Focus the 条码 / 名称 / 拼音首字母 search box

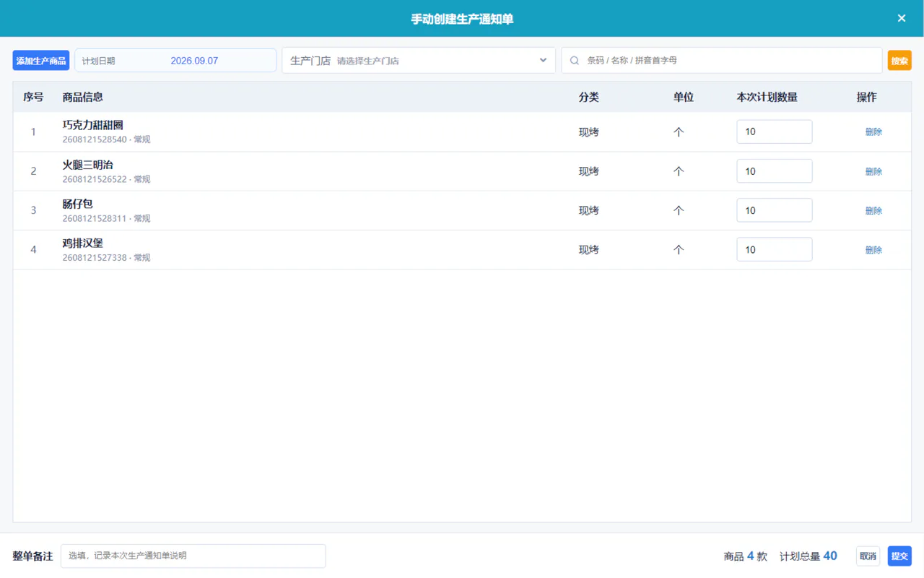pyautogui.click(x=722, y=61)
